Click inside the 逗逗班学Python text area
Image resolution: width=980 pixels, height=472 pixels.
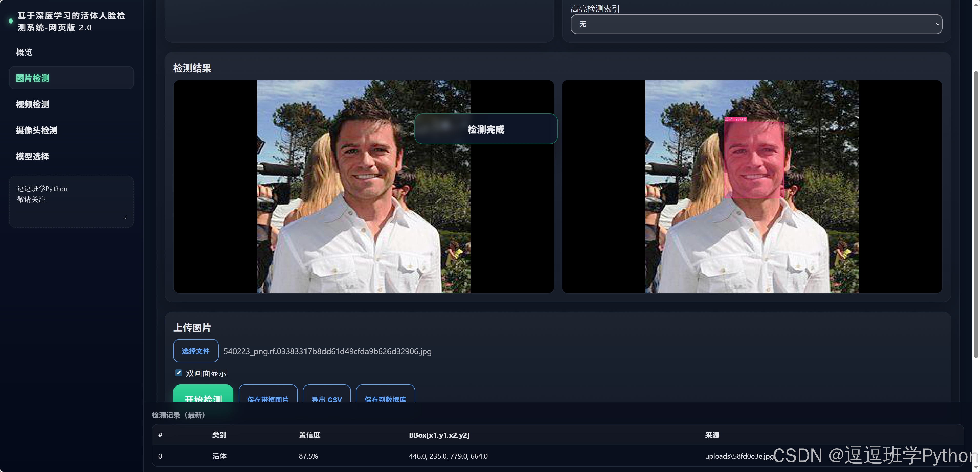pyautogui.click(x=71, y=201)
